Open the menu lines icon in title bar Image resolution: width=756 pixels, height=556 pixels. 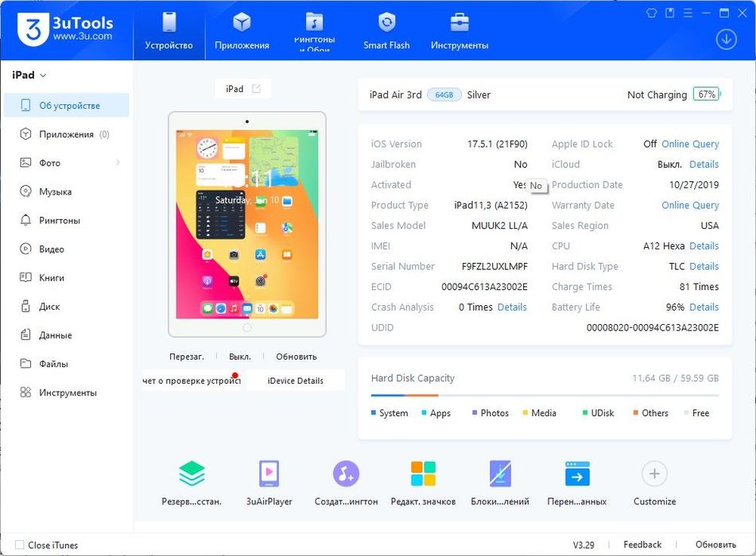coord(688,13)
